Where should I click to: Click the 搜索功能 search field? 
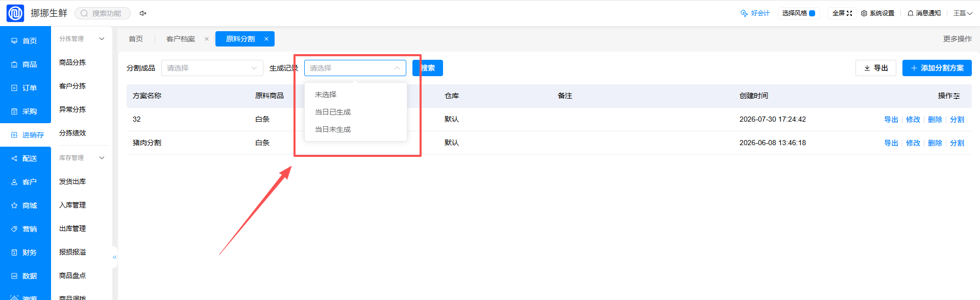pyautogui.click(x=103, y=13)
